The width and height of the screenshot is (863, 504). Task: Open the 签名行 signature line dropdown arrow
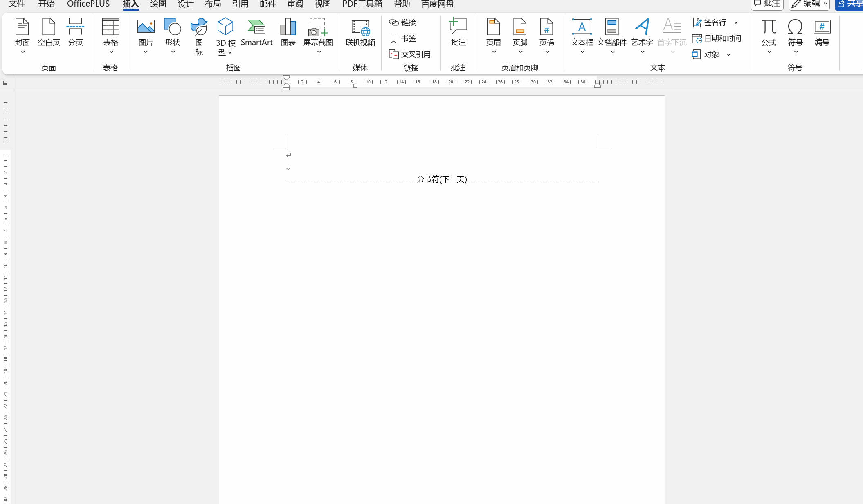[x=736, y=22]
